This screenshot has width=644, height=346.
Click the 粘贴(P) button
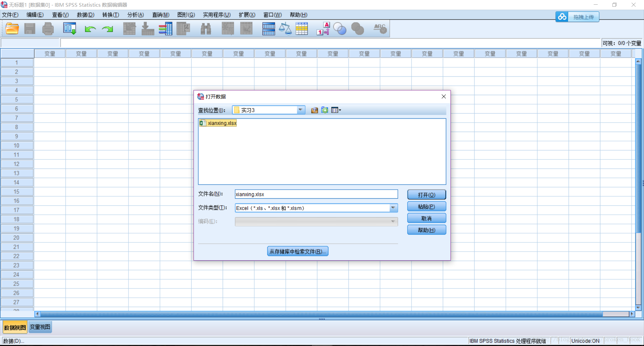coord(427,207)
